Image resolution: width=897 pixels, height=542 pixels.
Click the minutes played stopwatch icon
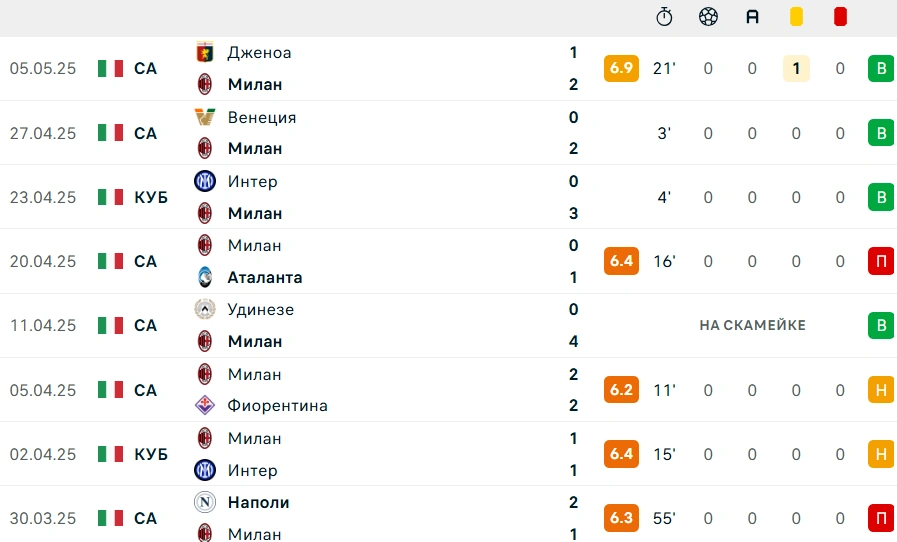click(664, 17)
